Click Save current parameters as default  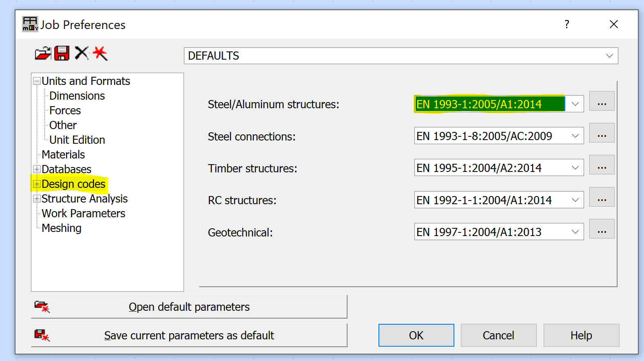pos(189,335)
